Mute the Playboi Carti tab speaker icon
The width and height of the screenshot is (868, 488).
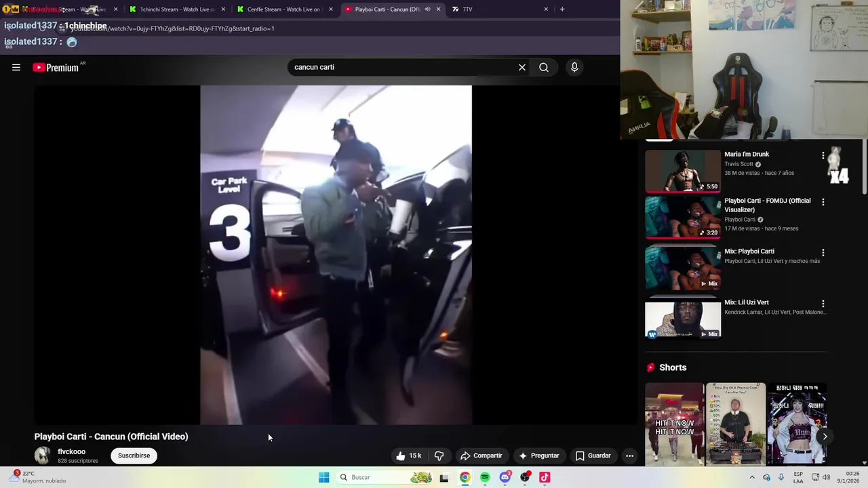pyautogui.click(x=427, y=9)
